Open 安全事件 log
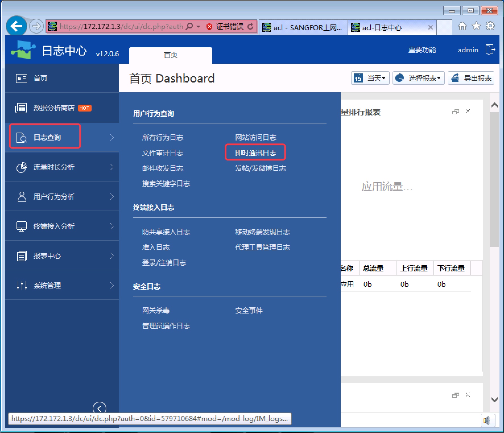The image size is (504, 433). click(x=249, y=311)
